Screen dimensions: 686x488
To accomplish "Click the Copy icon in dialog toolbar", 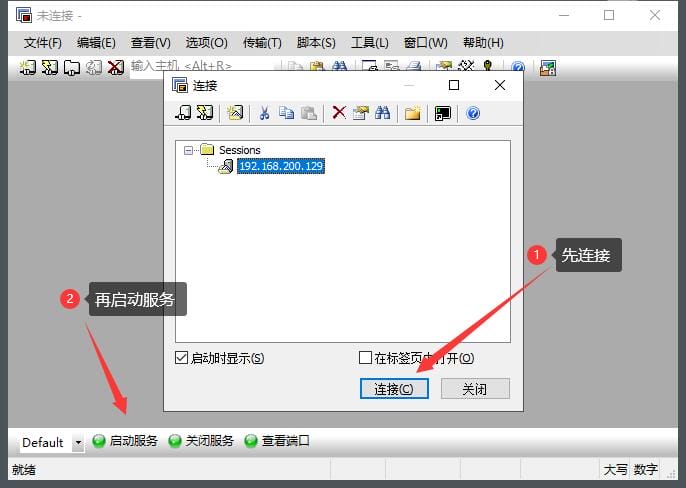I will (287, 113).
